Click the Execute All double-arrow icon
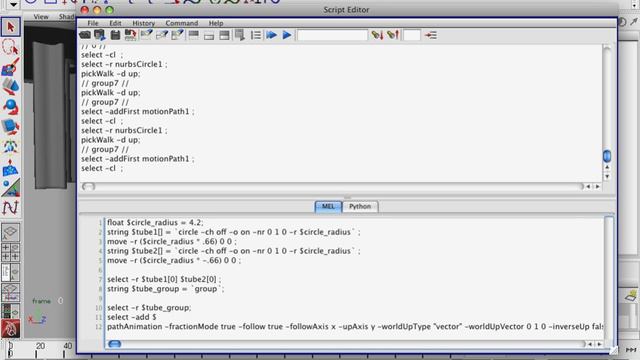 (271, 35)
